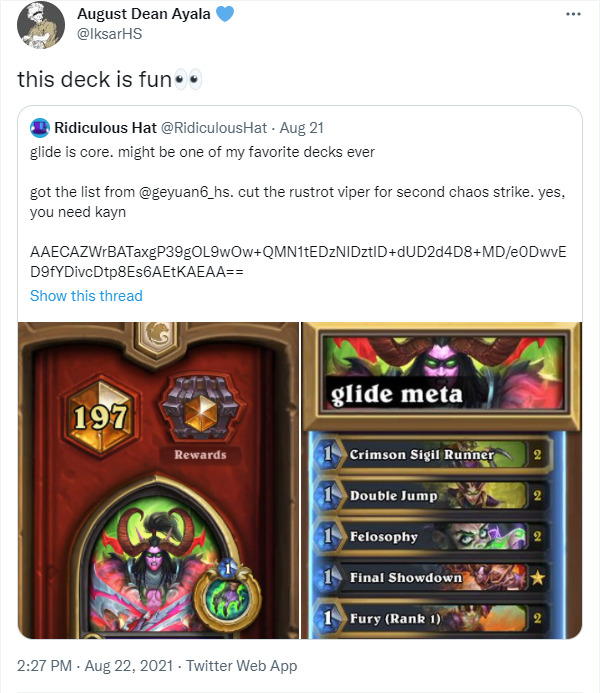Click the 2:27 PM Aug 22, 2021 timestamp

tap(95, 666)
